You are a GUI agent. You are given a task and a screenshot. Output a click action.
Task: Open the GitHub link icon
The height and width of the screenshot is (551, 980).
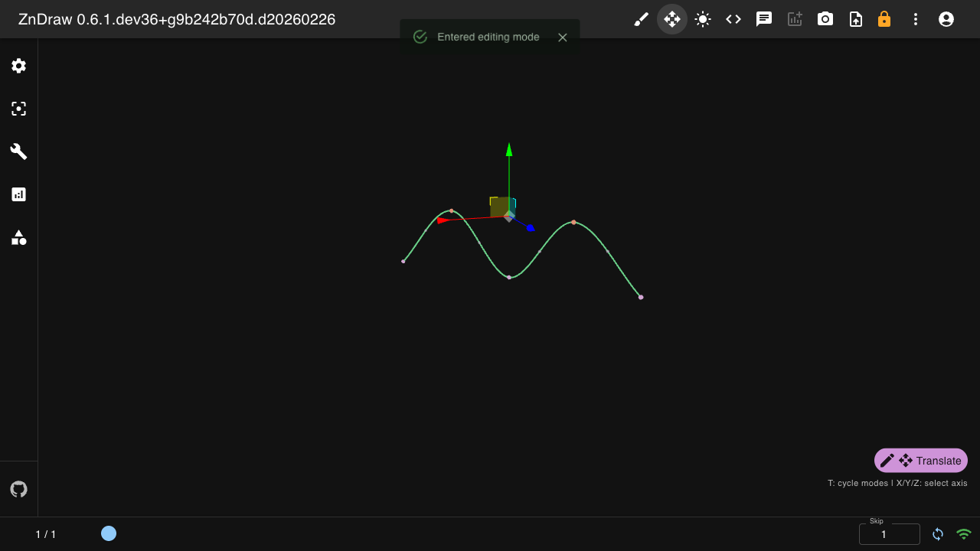point(19,489)
